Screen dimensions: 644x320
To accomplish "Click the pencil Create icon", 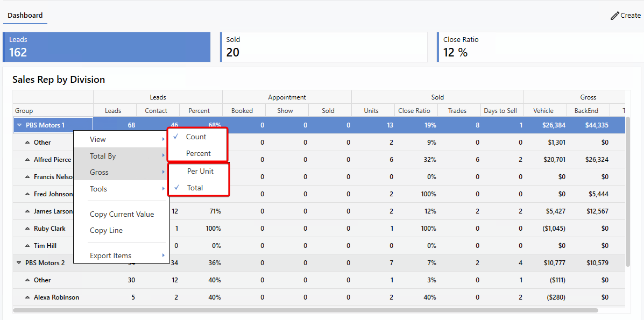I will [x=615, y=16].
